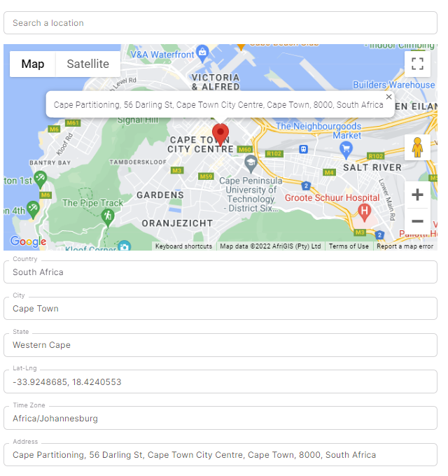Click the Clifton 4th beach marker
Image resolution: width=448 pixels, height=476 pixels.
pyautogui.click(x=33, y=210)
